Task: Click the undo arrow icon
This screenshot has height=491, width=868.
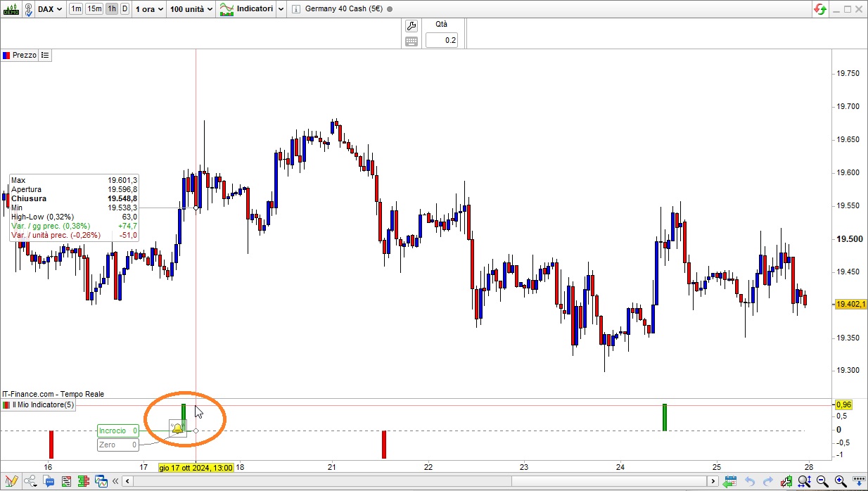Action: (750, 482)
